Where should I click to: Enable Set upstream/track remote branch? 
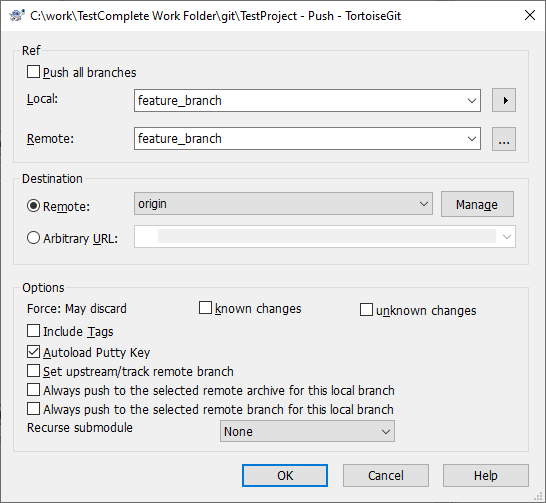point(33,371)
